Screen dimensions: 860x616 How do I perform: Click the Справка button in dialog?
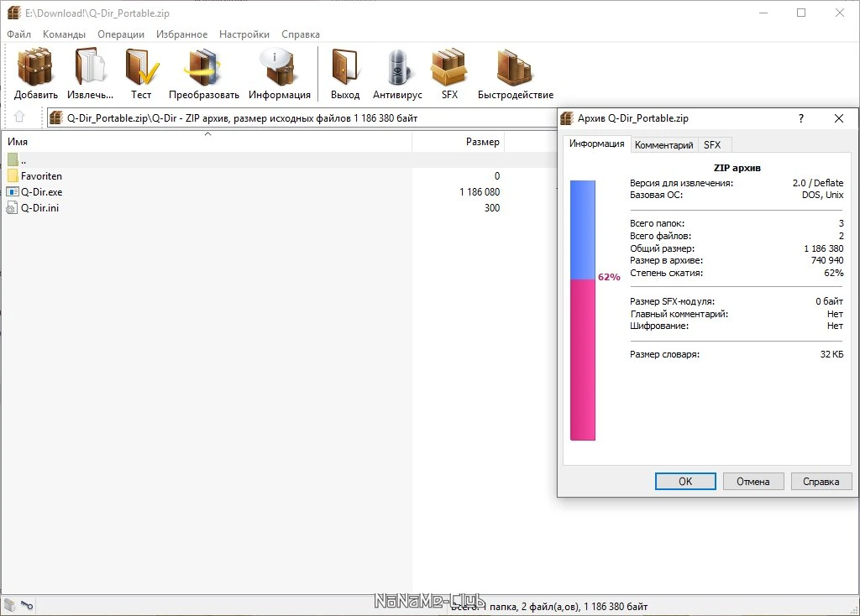click(x=821, y=481)
